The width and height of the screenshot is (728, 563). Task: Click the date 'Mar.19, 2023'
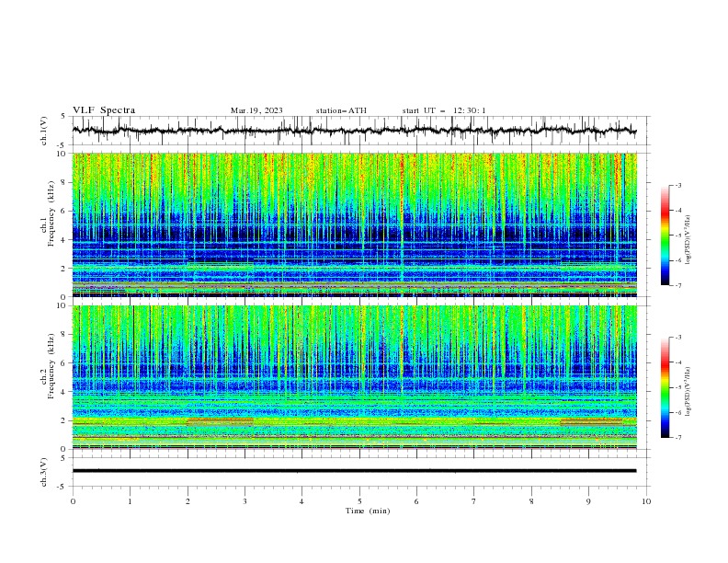256,110
